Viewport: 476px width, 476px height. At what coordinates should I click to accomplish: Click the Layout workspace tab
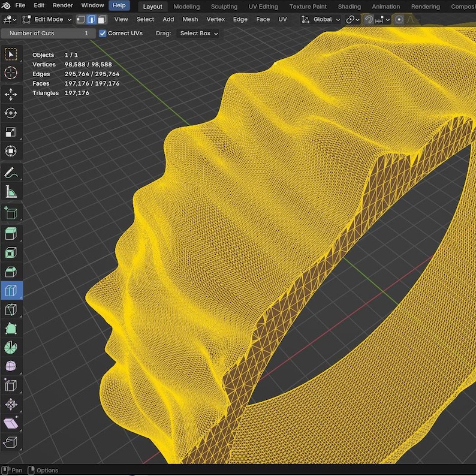152,7
